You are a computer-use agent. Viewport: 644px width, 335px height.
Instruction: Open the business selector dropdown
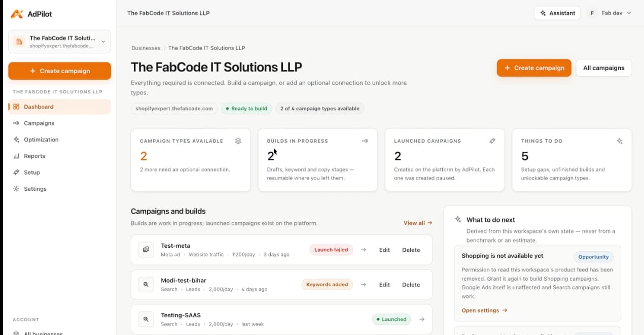[x=59, y=42]
